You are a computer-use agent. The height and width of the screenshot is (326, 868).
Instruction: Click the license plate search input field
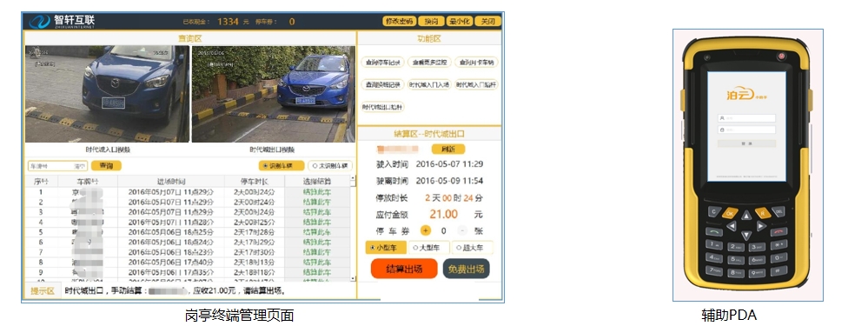tap(57, 165)
